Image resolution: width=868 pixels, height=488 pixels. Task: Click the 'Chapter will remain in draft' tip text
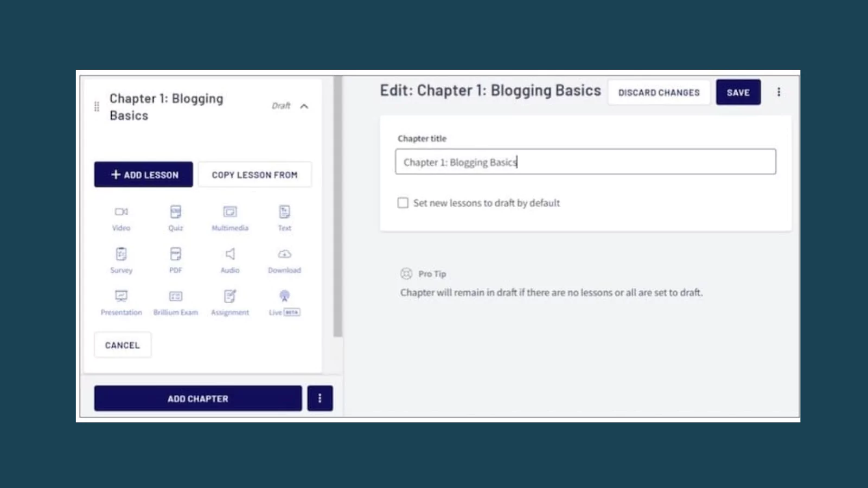click(551, 292)
